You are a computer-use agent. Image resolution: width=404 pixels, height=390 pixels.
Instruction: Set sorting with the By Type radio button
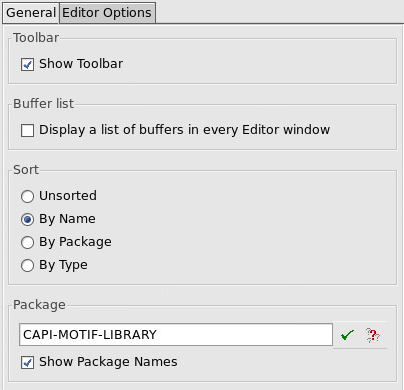tap(27, 265)
